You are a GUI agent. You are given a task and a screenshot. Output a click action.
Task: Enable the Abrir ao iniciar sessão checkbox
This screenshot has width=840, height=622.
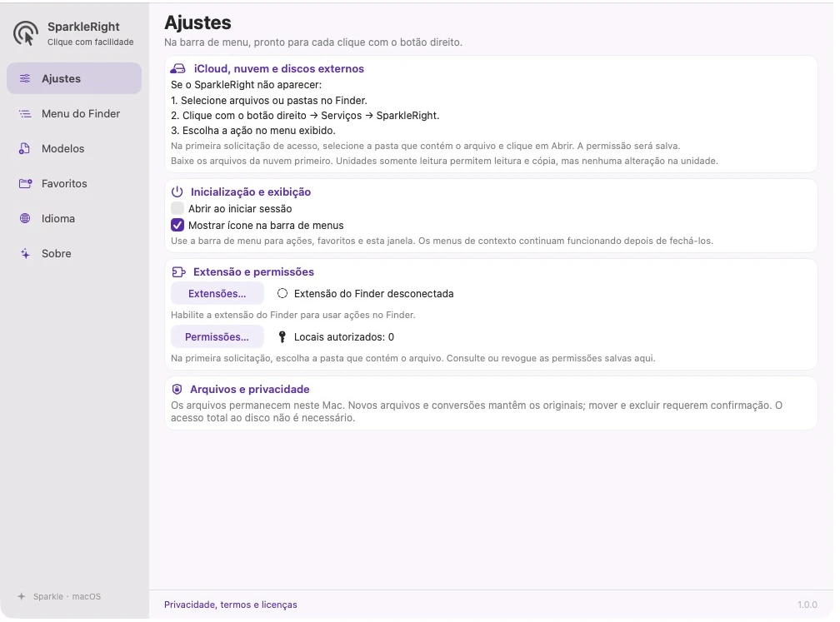click(x=177, y=208)
